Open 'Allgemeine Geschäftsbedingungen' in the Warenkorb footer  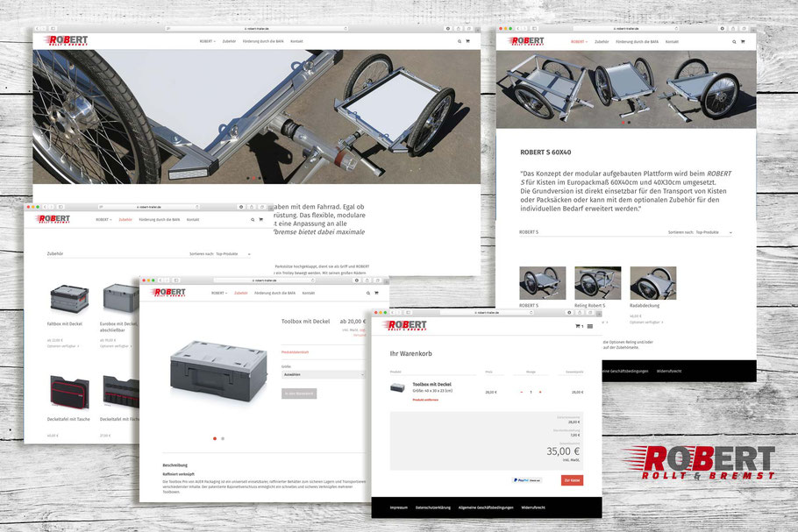click(486, 507)
